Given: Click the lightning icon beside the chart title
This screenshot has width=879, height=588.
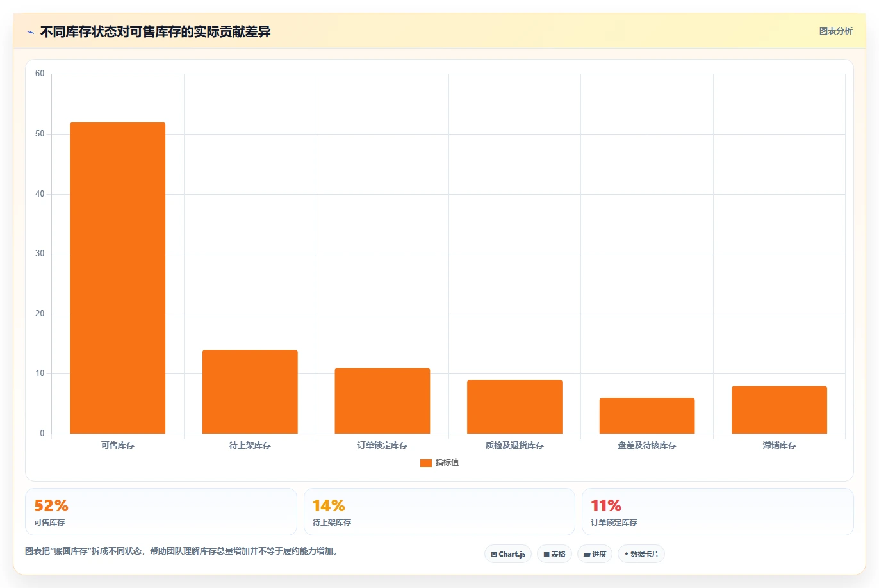Looking at the screenshot, I should (x=30, y=32).
